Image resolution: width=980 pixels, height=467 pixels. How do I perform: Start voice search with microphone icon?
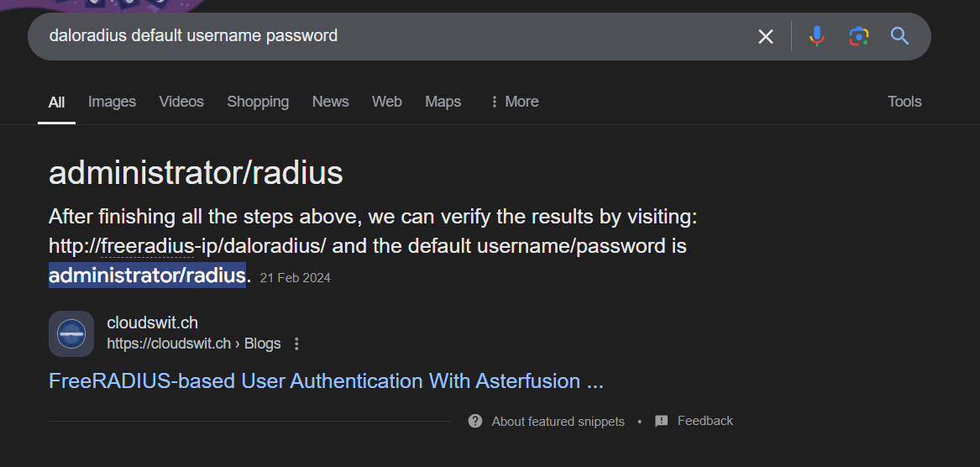(817, 36)
